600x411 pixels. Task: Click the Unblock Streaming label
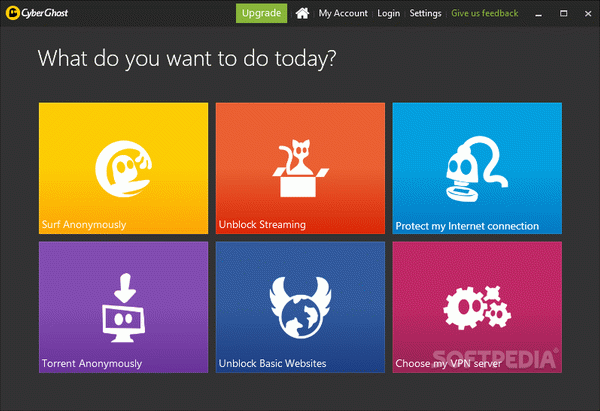coord(262,225)
